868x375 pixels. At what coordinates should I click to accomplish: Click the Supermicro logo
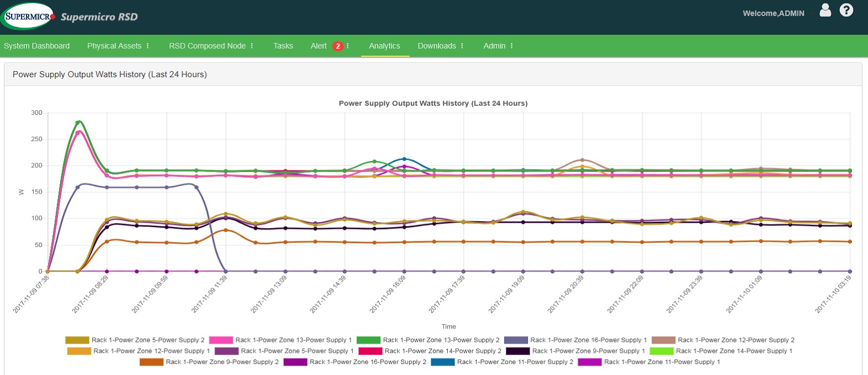click(x=29, y=17)
